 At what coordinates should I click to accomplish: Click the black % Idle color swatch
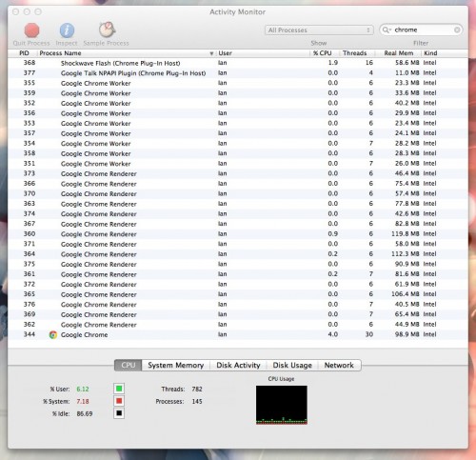click(x=119, y=413)
